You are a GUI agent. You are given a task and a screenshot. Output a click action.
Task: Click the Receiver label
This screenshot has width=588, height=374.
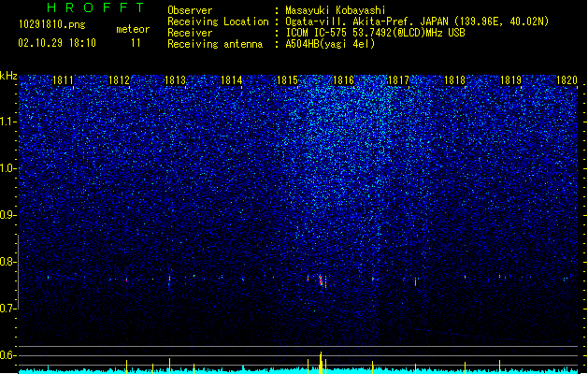pos(190,33)
